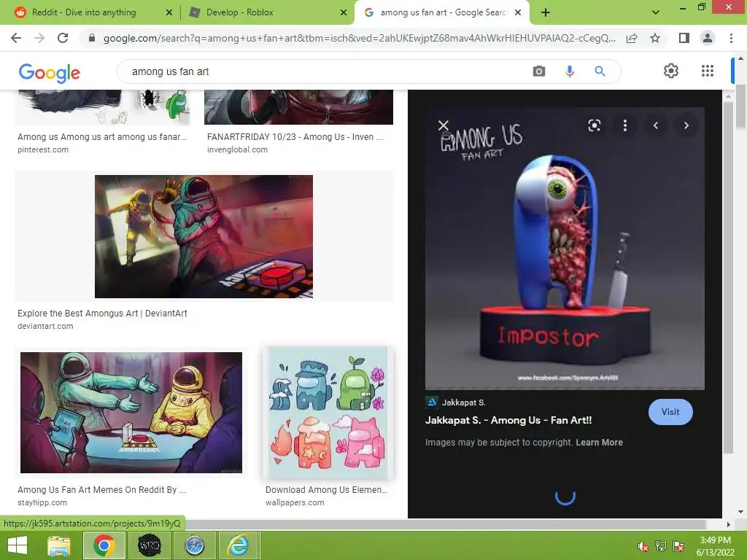Open Download Among Us Elemen... wallpapers.com result
The width and height of the screenshot is (747, 560).
[326, 489]
